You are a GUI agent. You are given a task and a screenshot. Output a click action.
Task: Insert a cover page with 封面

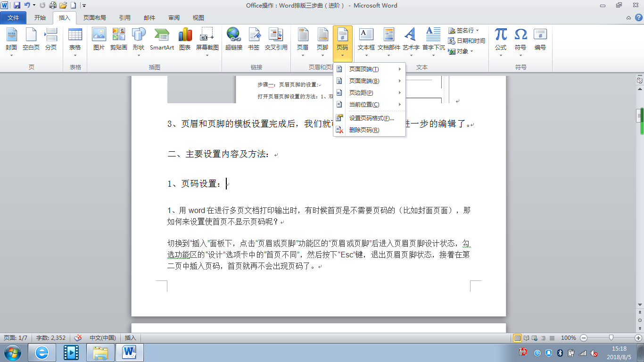(x=11, y=42)
